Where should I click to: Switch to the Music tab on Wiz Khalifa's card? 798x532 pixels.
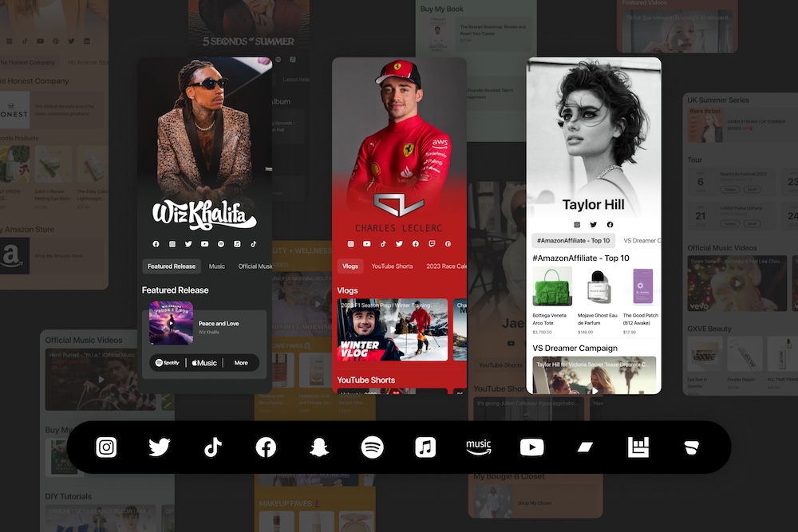[217, 266]
